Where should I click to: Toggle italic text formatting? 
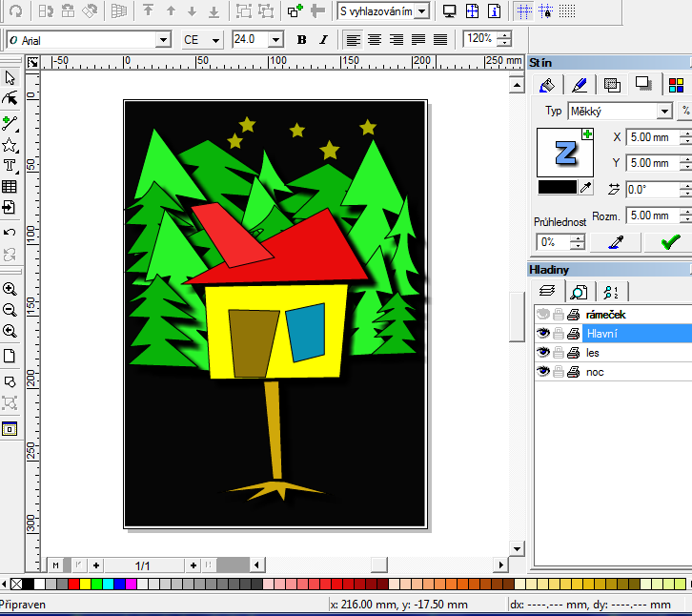pyautogui.click(x=323, y=40)
